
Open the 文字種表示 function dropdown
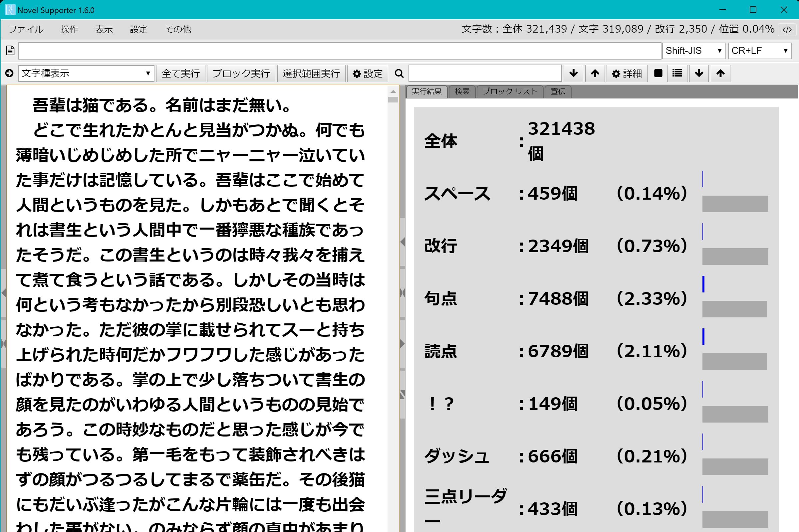(86, 73)
